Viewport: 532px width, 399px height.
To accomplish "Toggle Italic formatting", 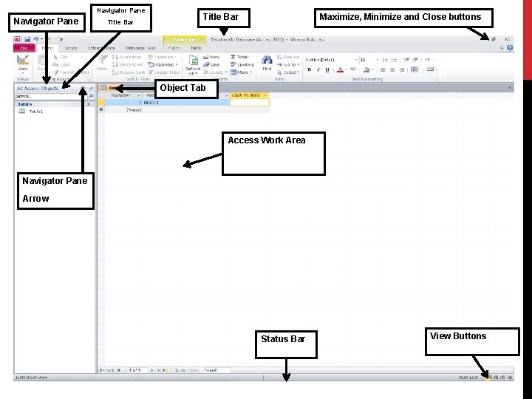I will tap(318, 70).
